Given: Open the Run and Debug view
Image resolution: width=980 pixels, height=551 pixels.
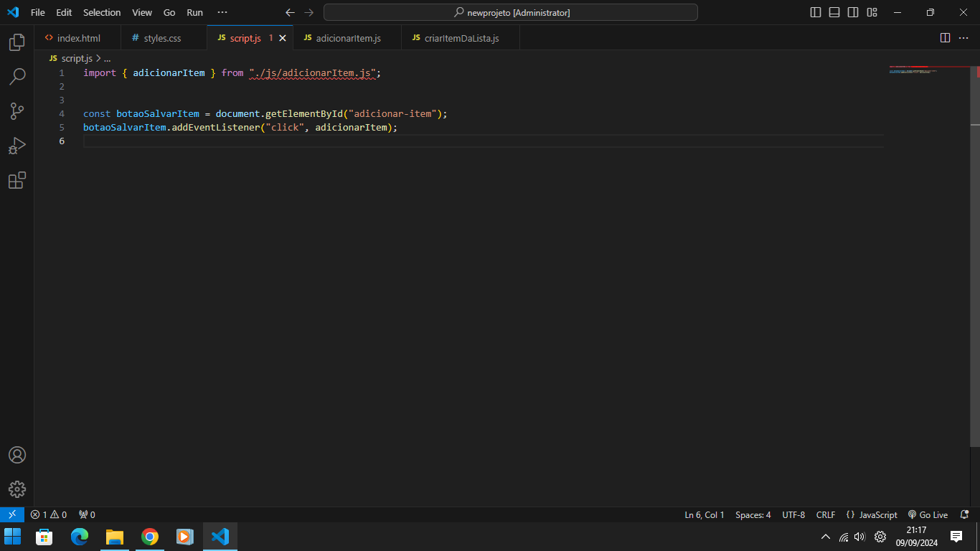Looking at the screenshot, I should (x=17, y=146).
